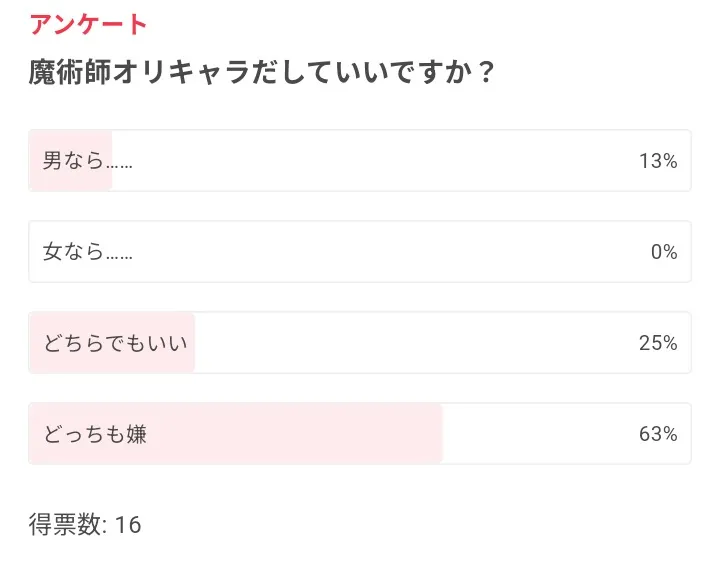Click the poll question 魔術師オリキャラだしていいですか？
This screenshot has width=720, height=574.
tap(262, 74)
